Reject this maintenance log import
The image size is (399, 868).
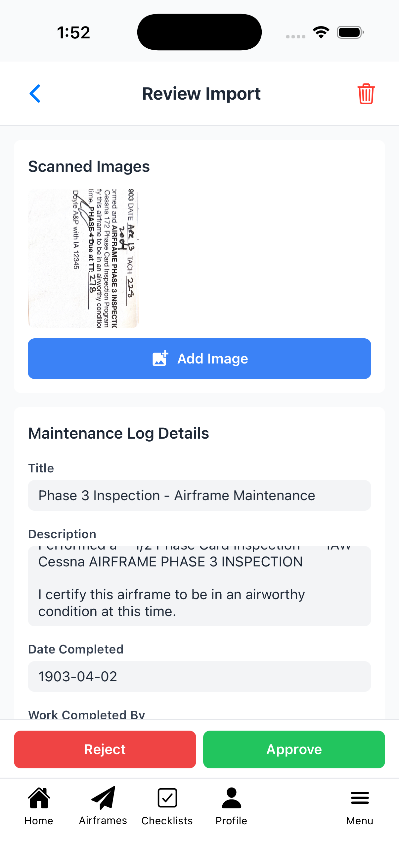pos(105,749)
